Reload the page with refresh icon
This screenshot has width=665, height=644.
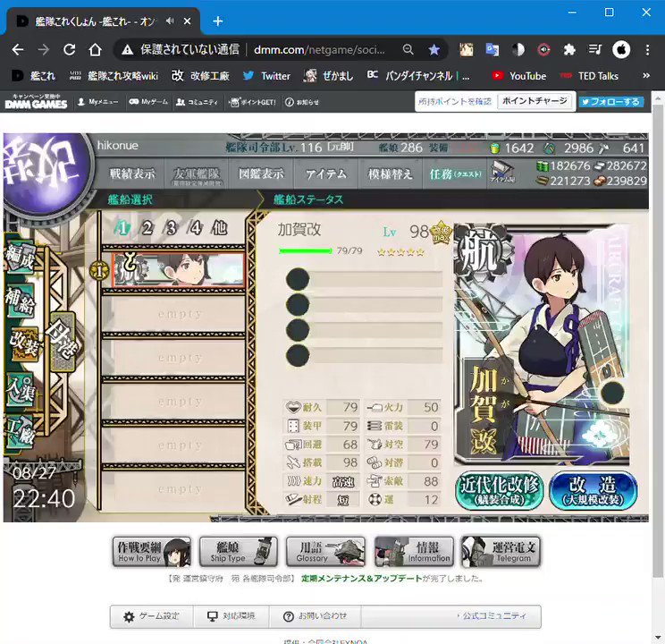tap(69, 50)
